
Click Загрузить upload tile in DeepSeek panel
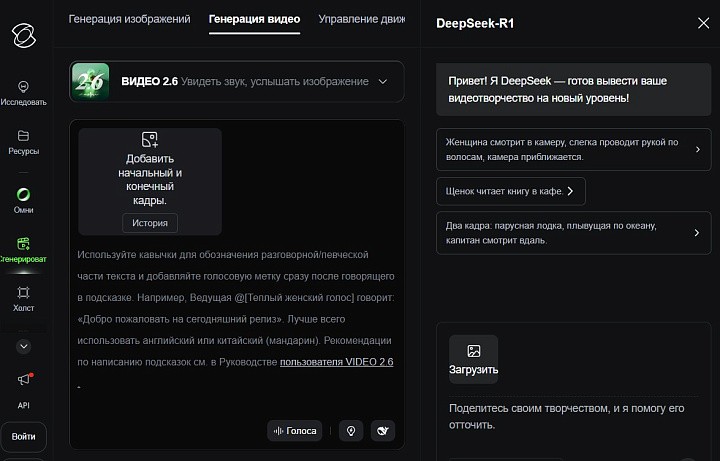coord(473,359)
